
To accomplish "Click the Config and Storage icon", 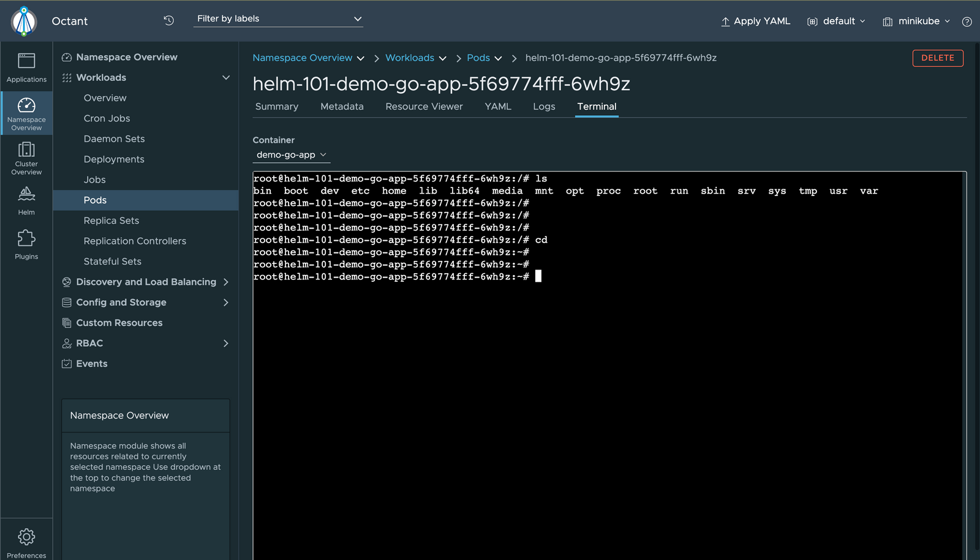I will click(67, 302).
